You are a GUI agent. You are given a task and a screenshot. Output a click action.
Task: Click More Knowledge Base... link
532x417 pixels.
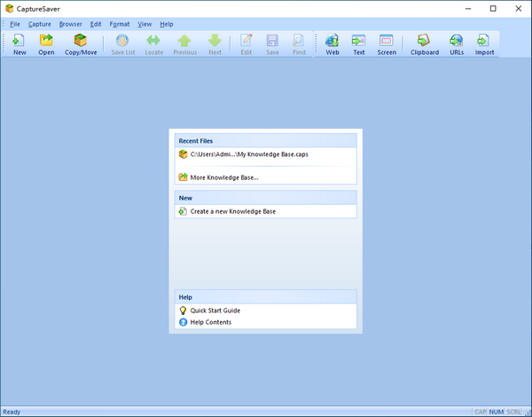tap(224, 177)
